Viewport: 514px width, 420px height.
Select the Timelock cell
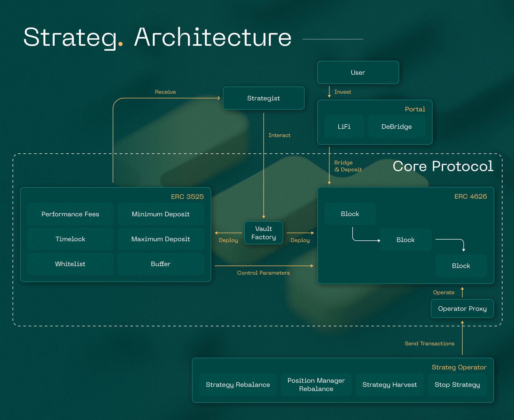pos(70,239)
